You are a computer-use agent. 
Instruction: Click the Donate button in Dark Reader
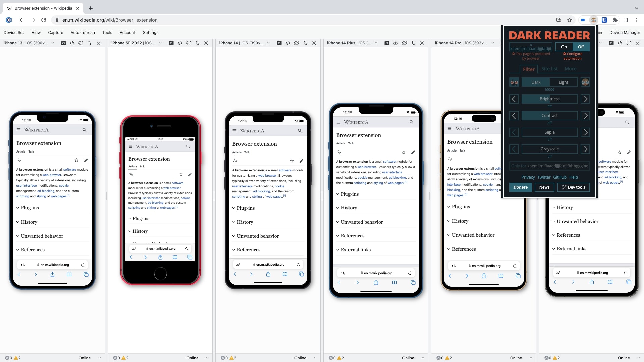coord(521,187)
